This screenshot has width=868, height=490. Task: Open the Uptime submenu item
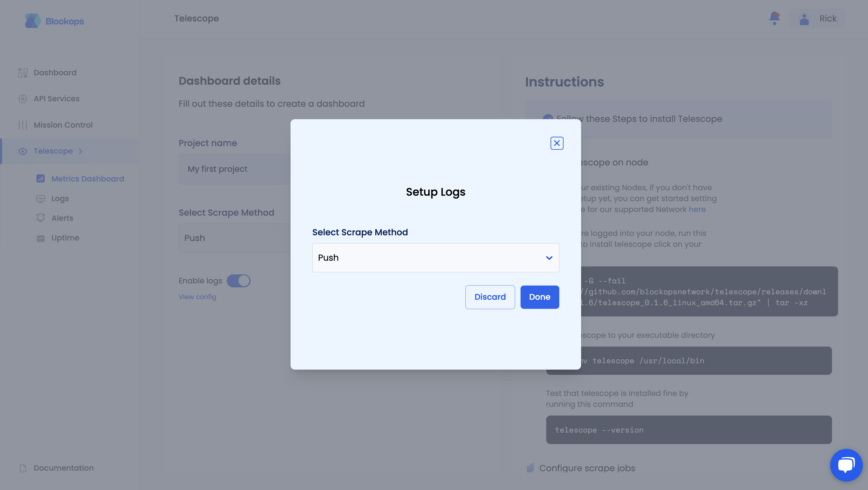(65, 238)
